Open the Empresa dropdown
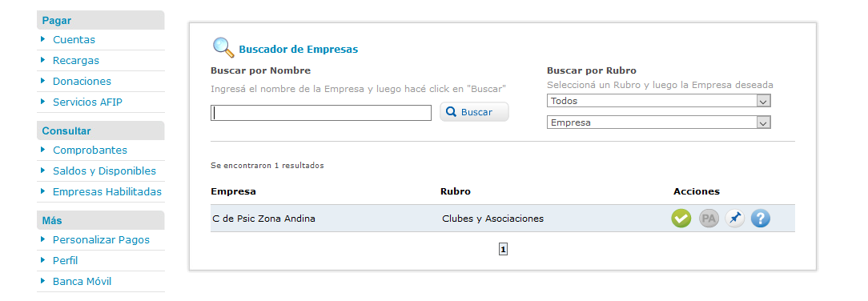 tap(658, 122)
